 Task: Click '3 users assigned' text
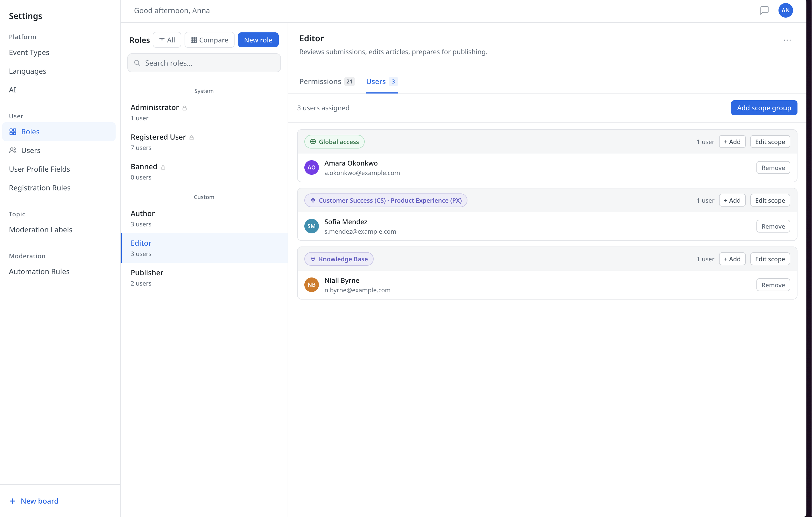323,108
